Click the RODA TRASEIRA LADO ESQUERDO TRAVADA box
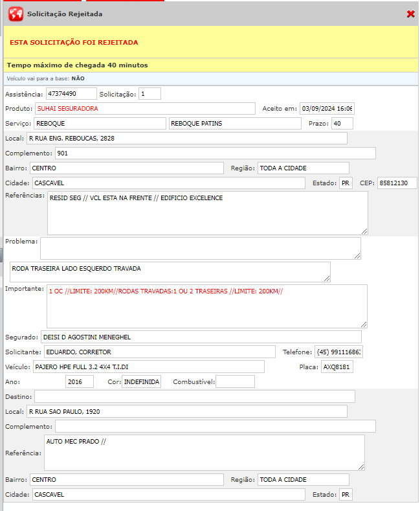Viewport: 420px width, 511px height. coord(170,272)
